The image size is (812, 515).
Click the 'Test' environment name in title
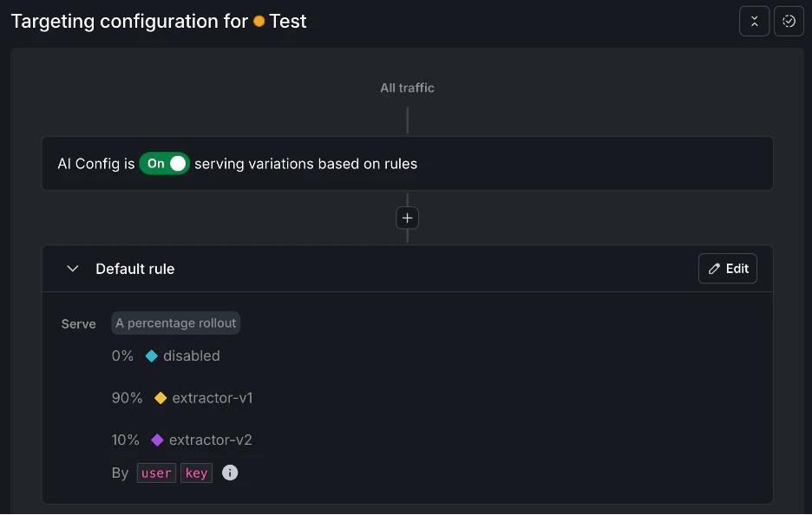coord(288,22)
